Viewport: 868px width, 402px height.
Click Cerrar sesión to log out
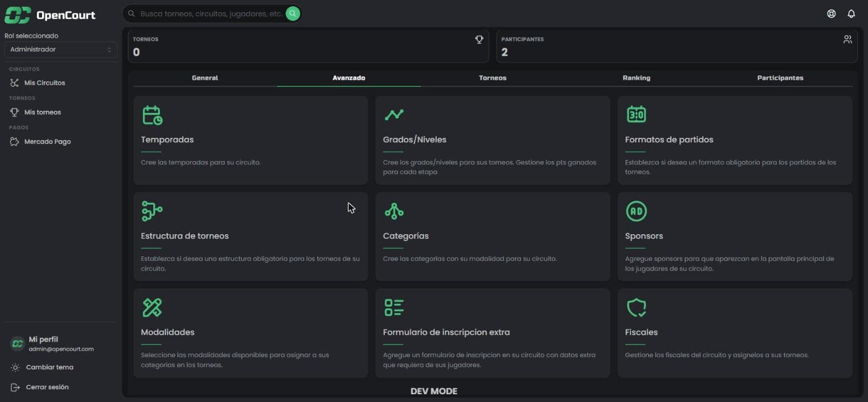pyautogui.click(x=47, y=387)
